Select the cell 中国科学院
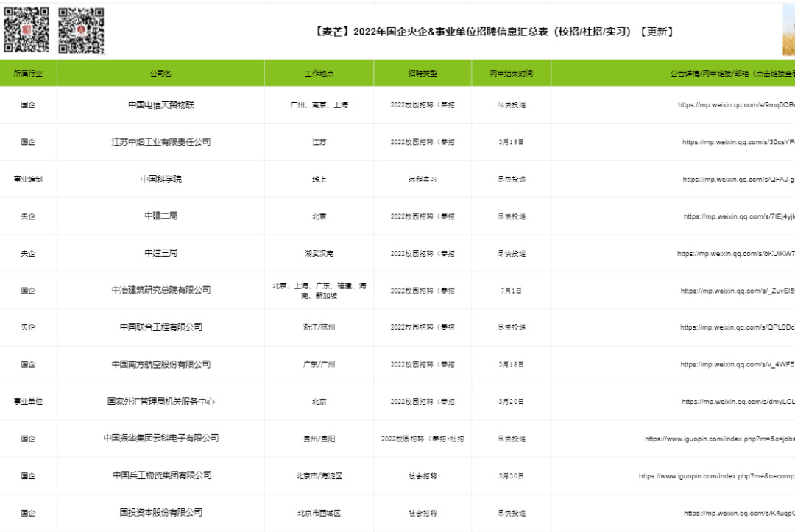The width and height of the screenshot is (795, 532). 160,179
